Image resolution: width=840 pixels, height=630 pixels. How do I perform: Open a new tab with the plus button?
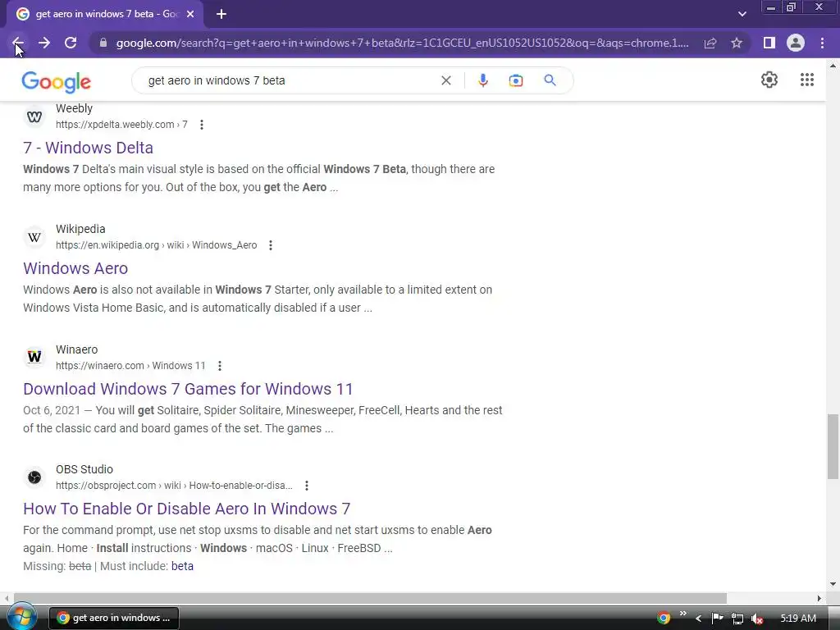tap(221, 14)
